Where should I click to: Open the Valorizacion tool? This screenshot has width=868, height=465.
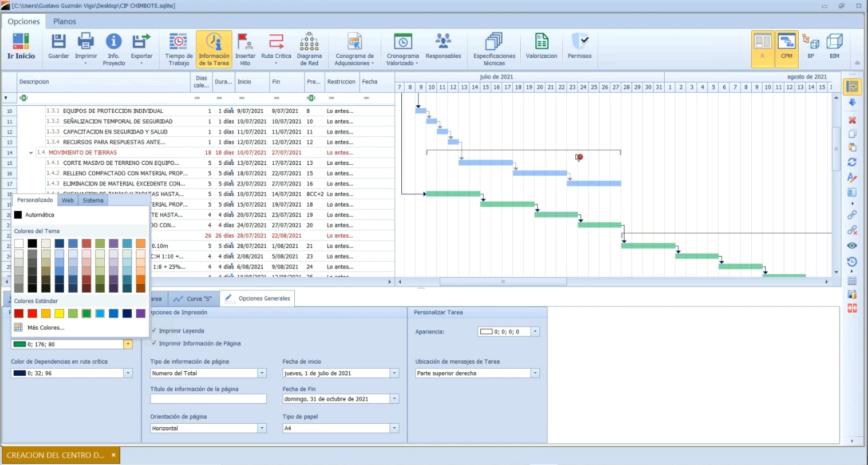click(541, 42)
